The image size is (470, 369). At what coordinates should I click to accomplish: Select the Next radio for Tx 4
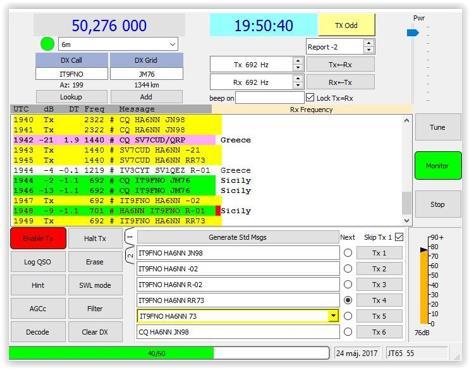pyautogui.click(x=348, y=300)
